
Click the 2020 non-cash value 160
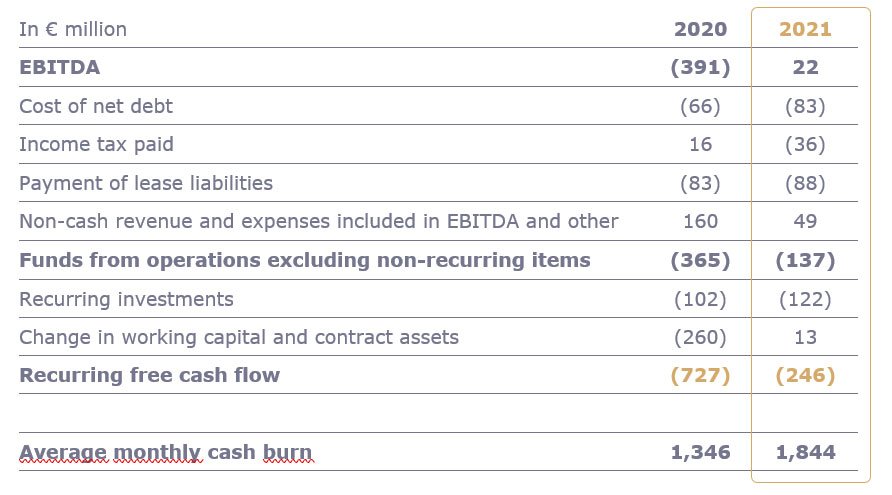pyautogui.click(x=700, y=221)
